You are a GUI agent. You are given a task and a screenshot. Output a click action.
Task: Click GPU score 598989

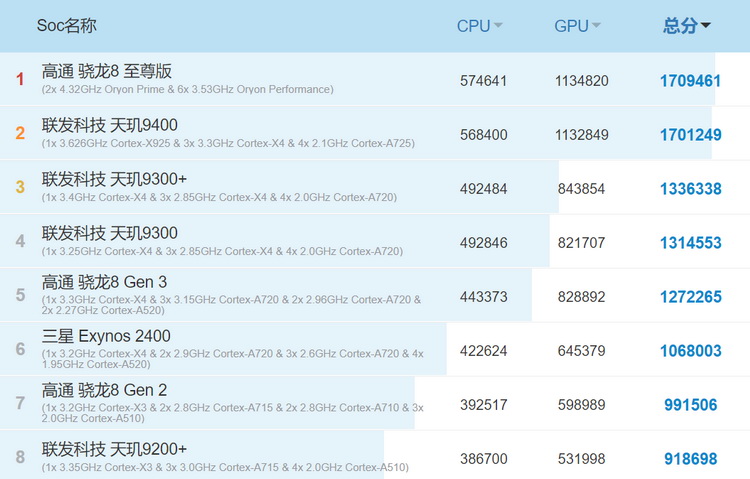[581, 405]
